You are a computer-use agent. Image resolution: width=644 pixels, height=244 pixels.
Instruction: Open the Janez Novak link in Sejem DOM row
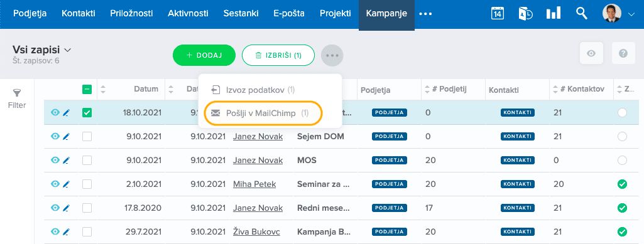(258, 137)
